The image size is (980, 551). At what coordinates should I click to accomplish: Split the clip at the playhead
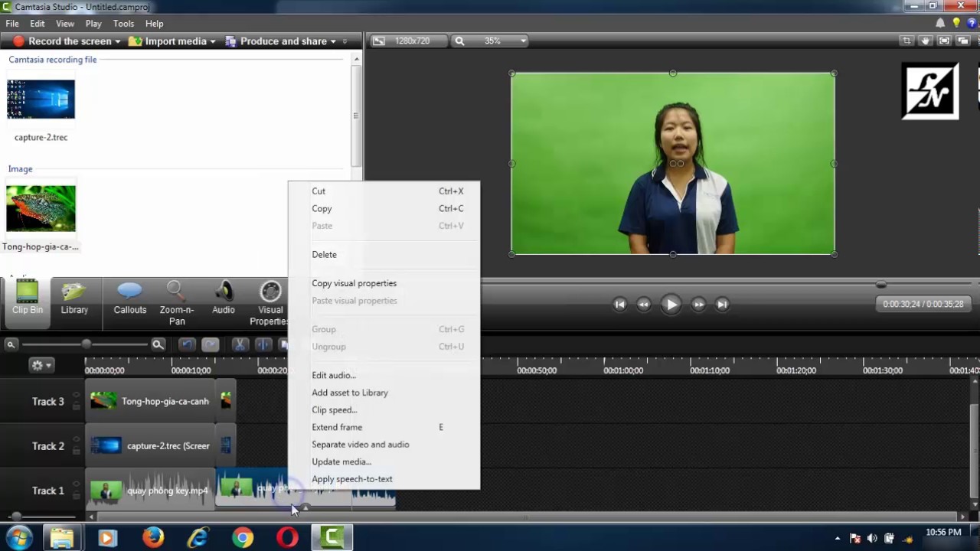[x=263, y=345]
